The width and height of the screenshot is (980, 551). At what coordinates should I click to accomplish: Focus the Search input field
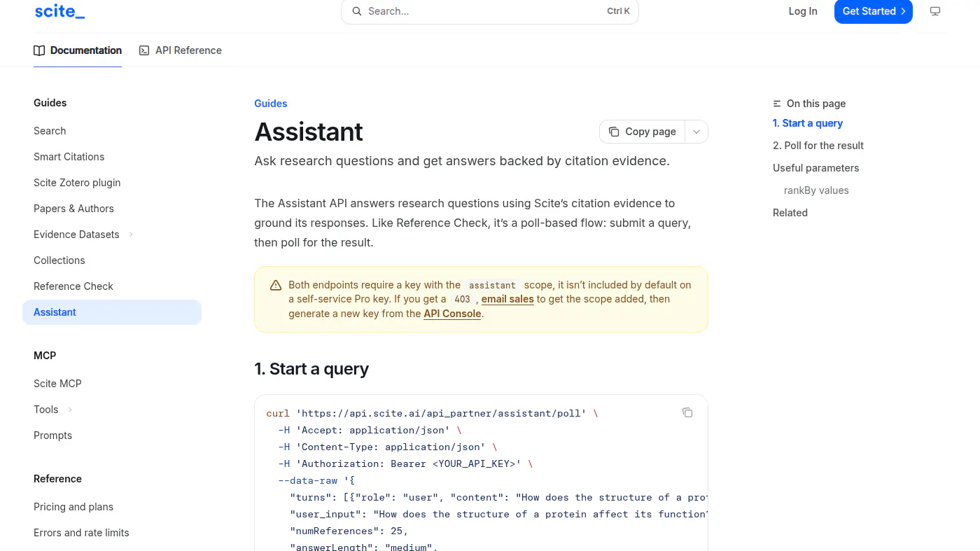coord(490,11)
